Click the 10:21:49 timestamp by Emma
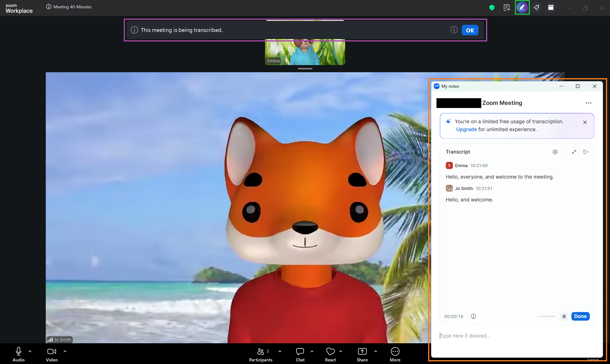The image size is (610, 364). [479, 166]
